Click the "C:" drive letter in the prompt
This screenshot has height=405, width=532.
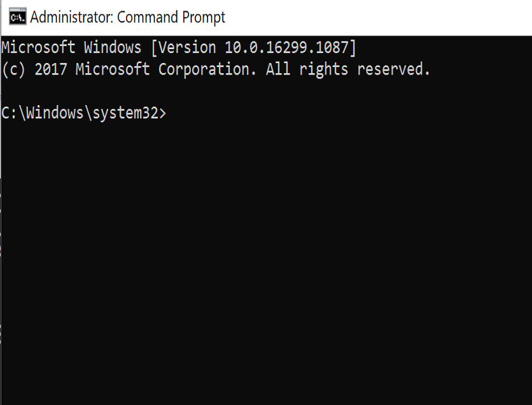pos(9,113)
